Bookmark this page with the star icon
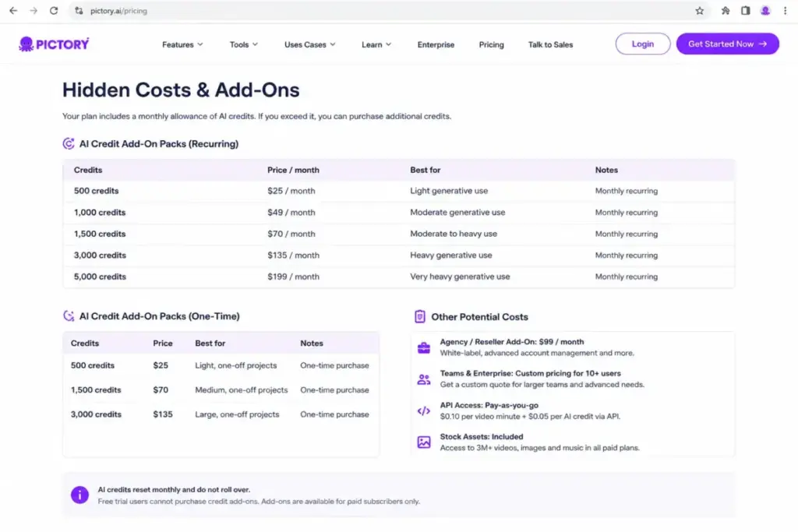Viewport: 798px width, 532px height. (699, 11)
